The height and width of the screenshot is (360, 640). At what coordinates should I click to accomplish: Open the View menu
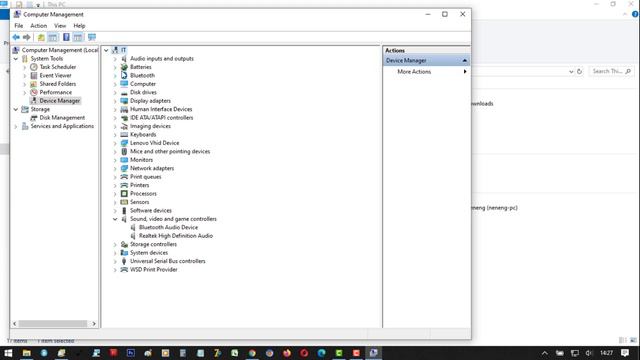pyautogui.click(x=60, y=26)
